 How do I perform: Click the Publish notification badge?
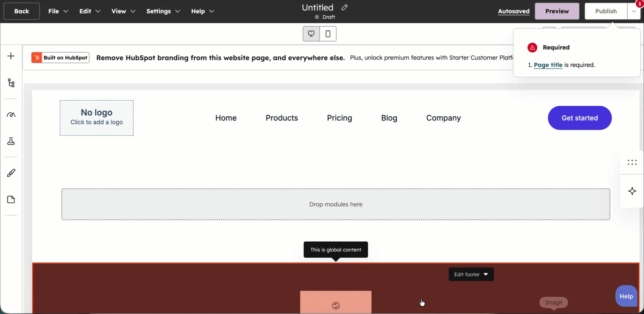pos(640,4)
